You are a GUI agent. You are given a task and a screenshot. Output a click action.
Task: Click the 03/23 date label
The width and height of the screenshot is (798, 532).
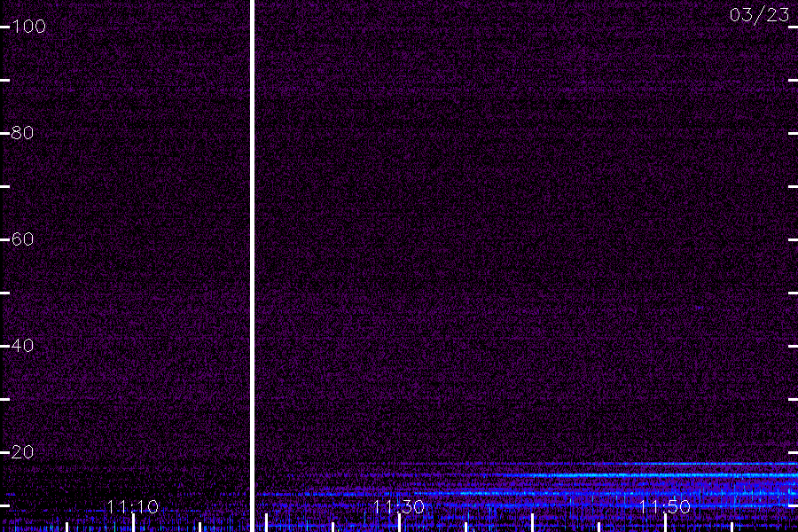pos(759,15)
